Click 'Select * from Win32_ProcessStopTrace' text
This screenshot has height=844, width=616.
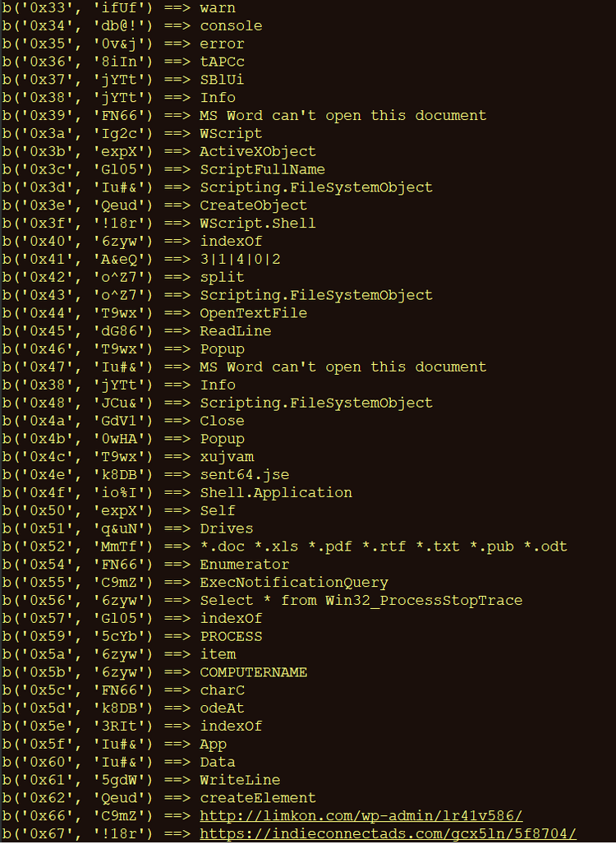coord(361,601)
